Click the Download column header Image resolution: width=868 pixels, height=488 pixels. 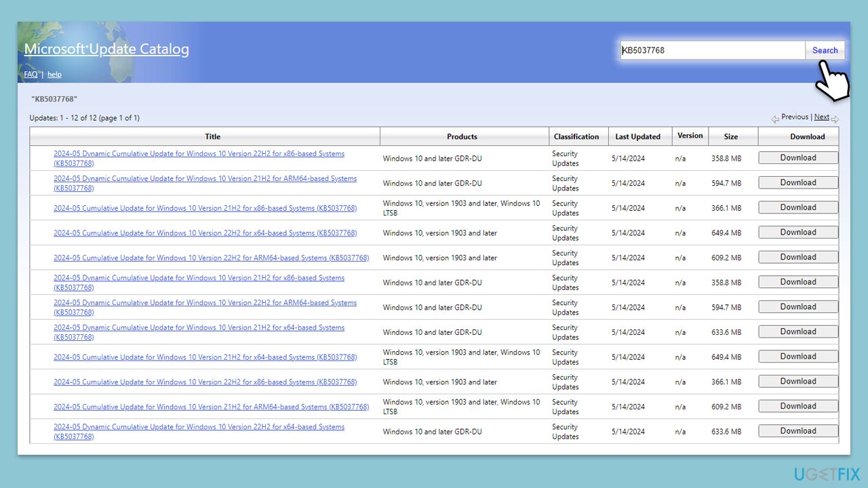click(808, 136)
